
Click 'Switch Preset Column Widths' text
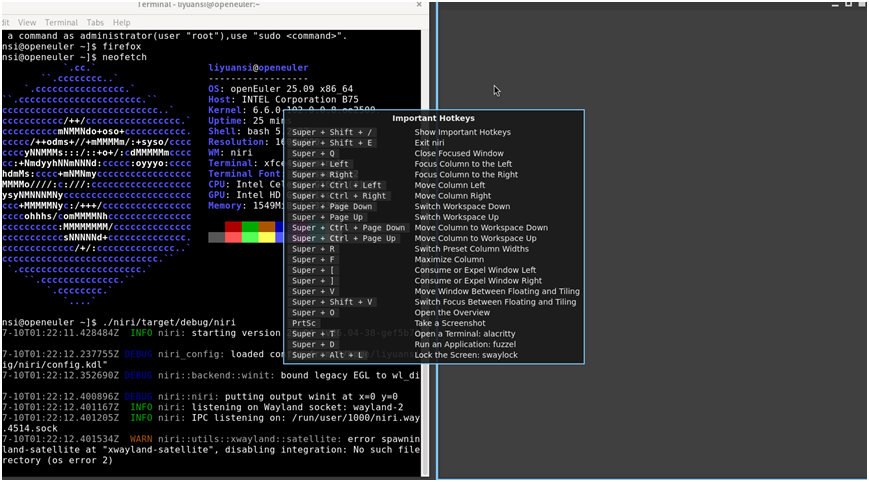[x=472, y=249]
